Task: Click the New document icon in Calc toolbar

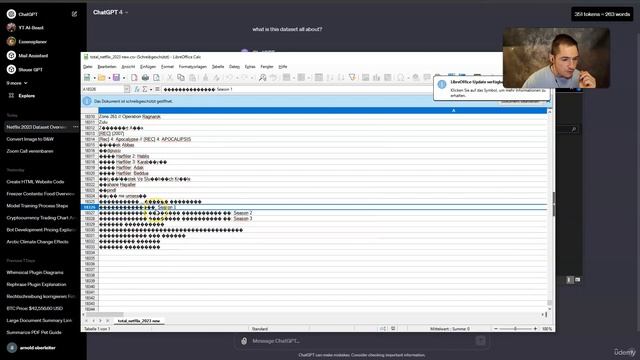Action: point(87,78)
